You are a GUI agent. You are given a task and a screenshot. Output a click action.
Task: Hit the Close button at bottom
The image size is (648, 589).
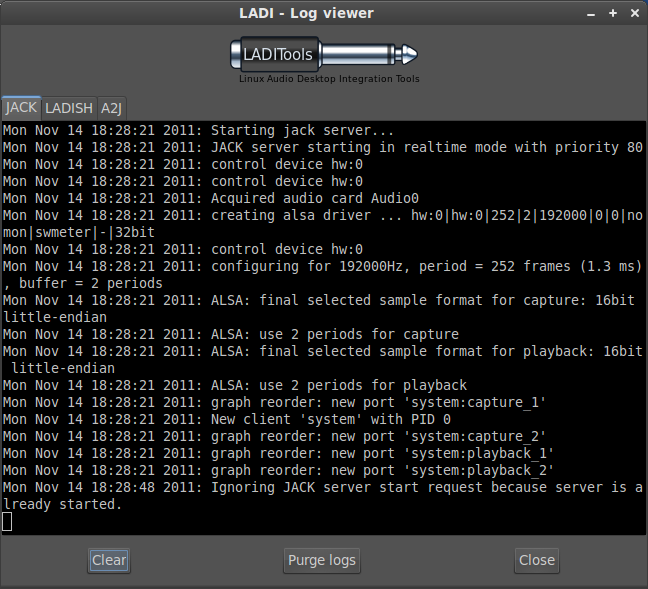(x=537, y=560)
